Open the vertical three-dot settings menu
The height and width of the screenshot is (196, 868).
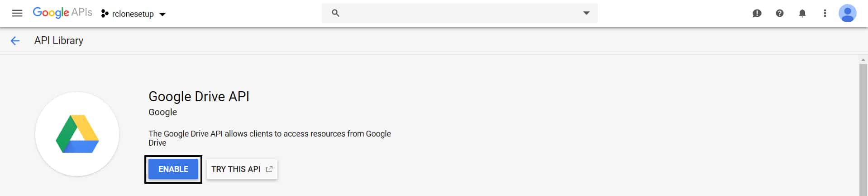coord(825,13)
